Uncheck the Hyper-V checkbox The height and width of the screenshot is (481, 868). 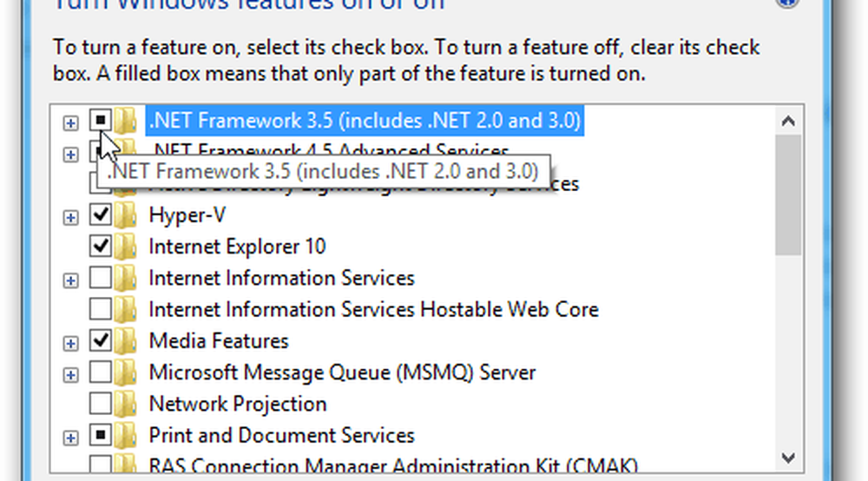pos(100,214)
